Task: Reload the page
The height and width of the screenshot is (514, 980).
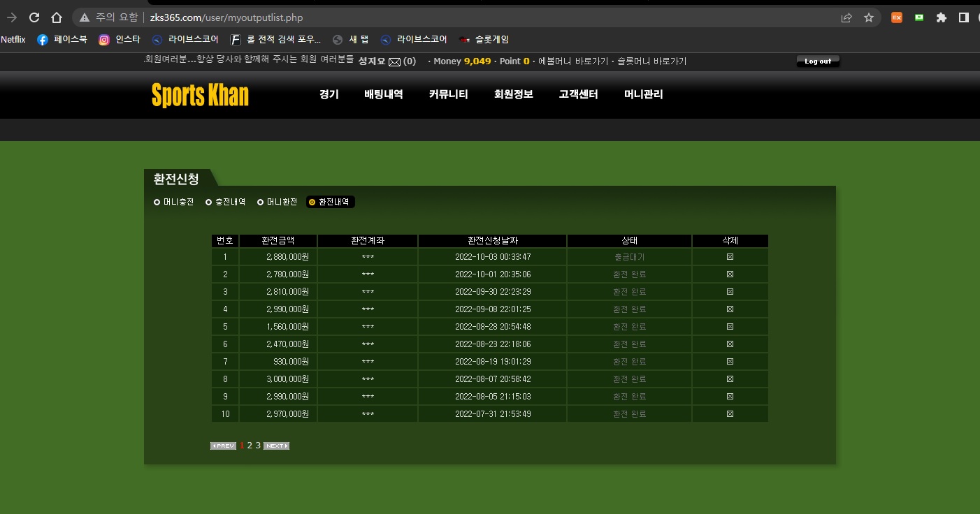Action: (34, 17)
